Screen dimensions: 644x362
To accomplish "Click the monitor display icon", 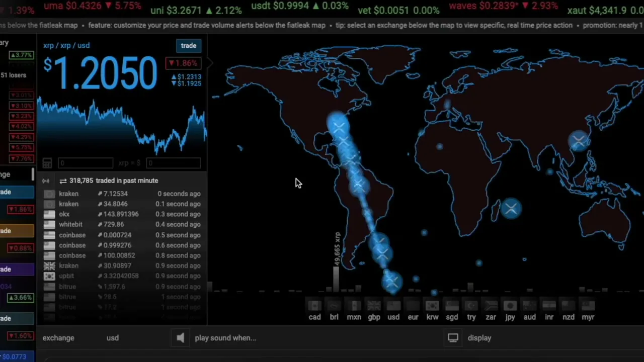I will pos(453,338).
